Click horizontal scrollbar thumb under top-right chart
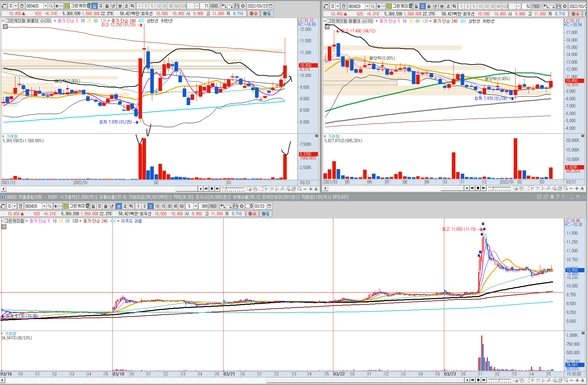The width and height of the screenshot is (588, 385). [452, 188]
